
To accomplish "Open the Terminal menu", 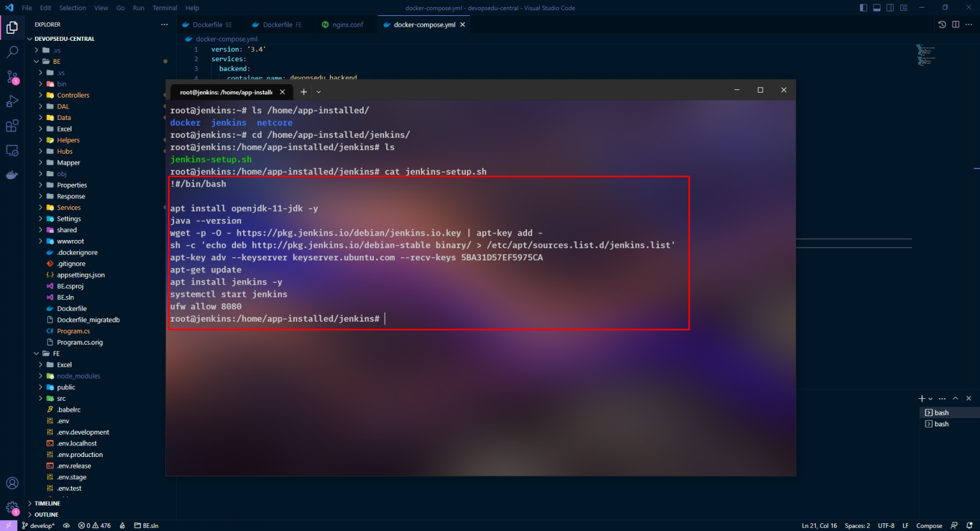I will [165, 8].
